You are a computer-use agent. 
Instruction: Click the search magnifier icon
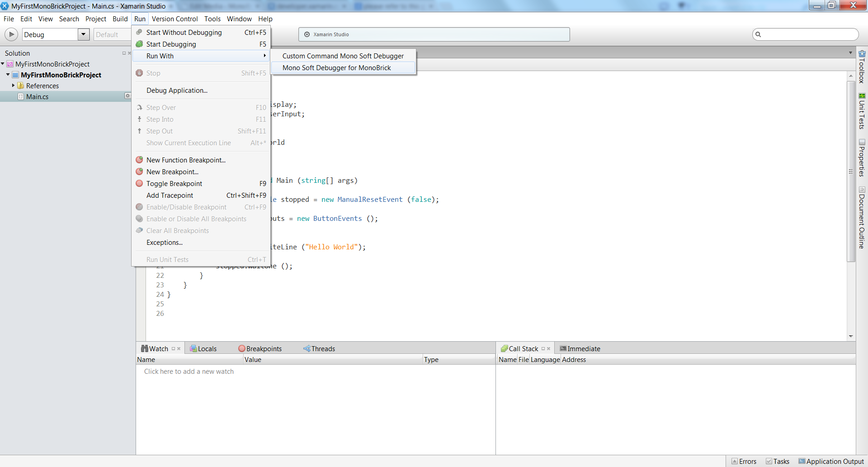coord(759,34)
